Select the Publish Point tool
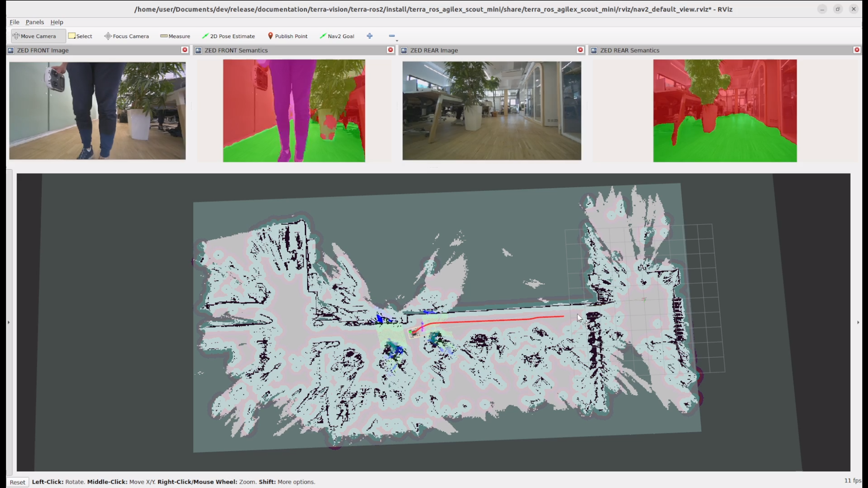Screen dimensions: 868x488 coord(288,36)
